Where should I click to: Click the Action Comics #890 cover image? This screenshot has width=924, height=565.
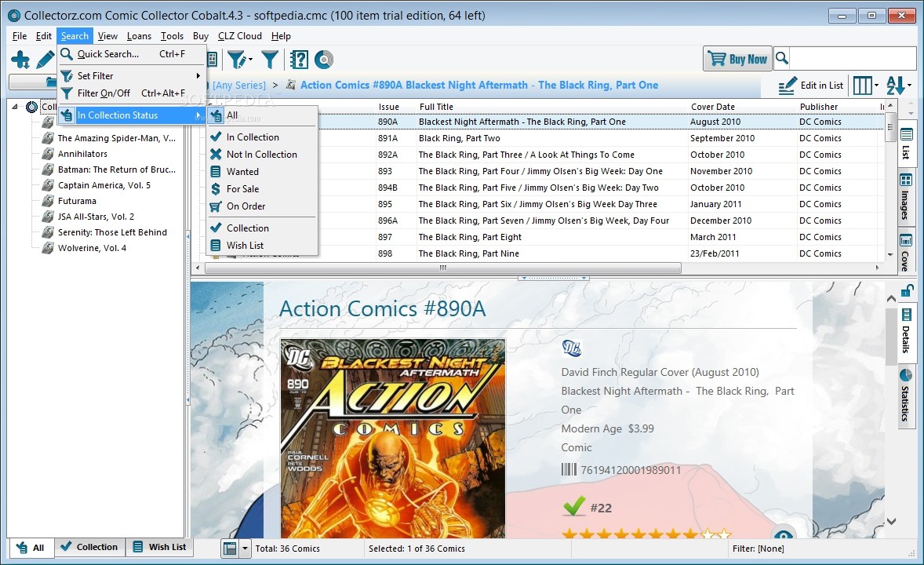point(393,438)
